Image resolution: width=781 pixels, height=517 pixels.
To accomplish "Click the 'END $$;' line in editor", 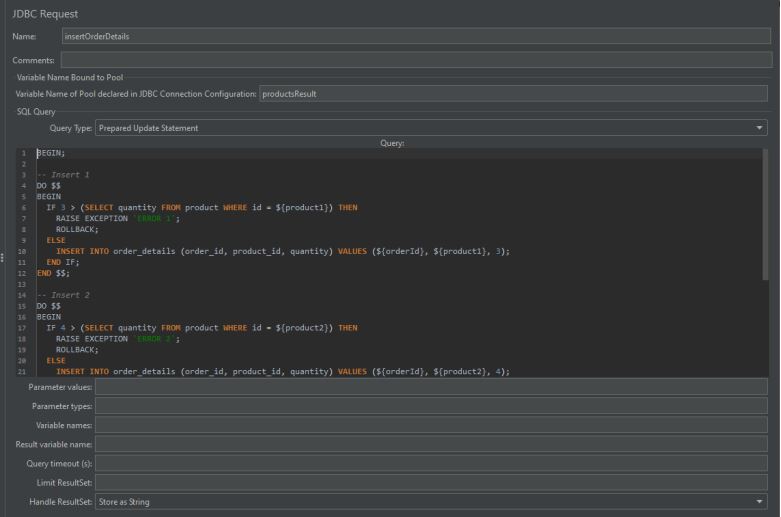I will coord(53,273).
